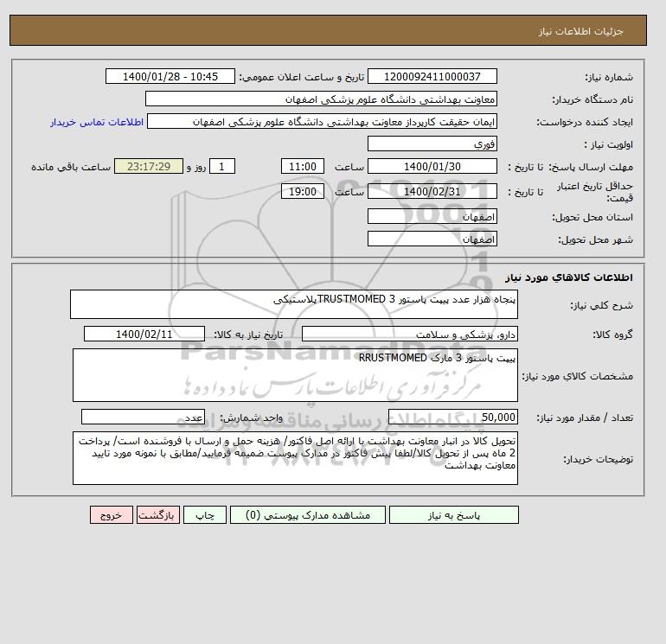Open مشاهده مدارک پیوستی (0) button
666x644 pixels.
(308, 514)
